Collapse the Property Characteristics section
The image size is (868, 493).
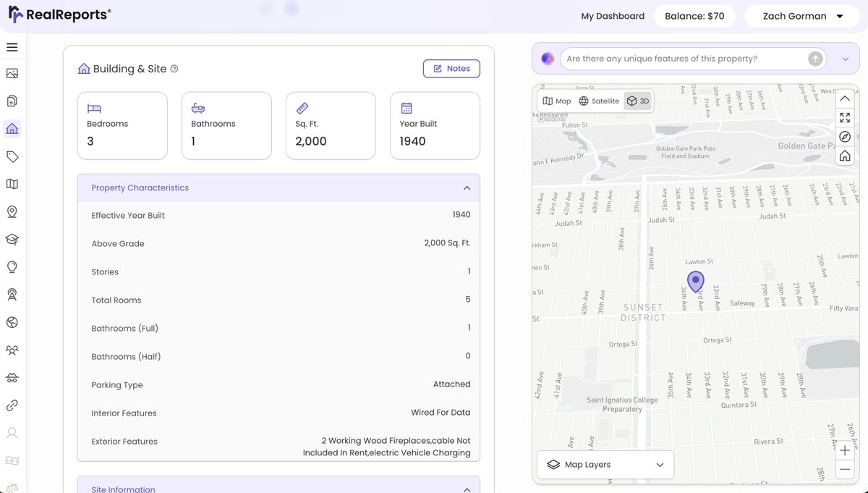coord(467,188)
